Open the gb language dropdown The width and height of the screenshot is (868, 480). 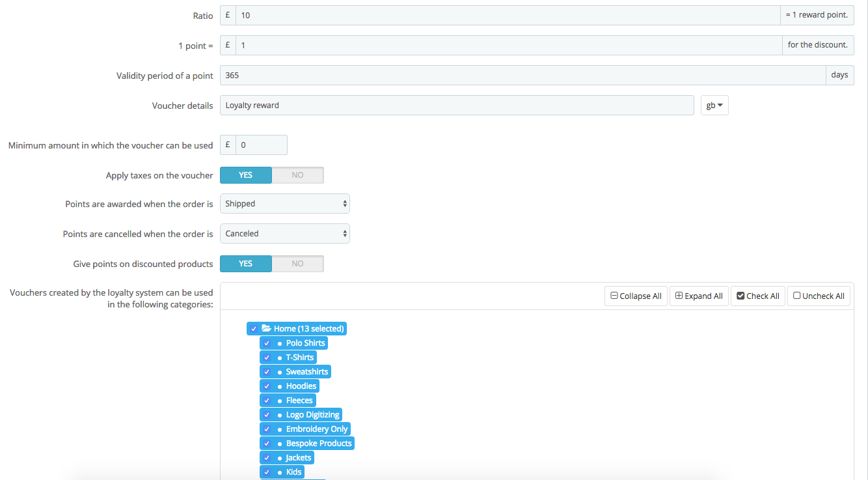714,106
